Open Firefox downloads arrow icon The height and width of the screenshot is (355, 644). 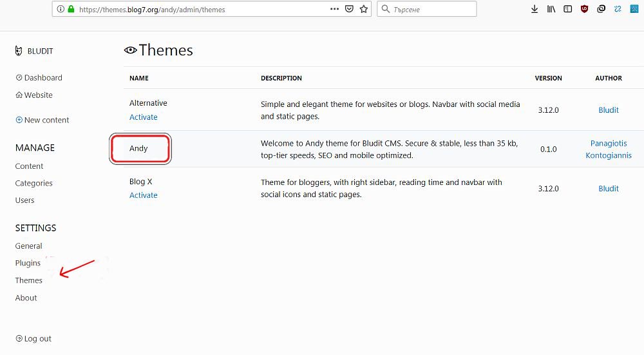click(x=534, y=10)
